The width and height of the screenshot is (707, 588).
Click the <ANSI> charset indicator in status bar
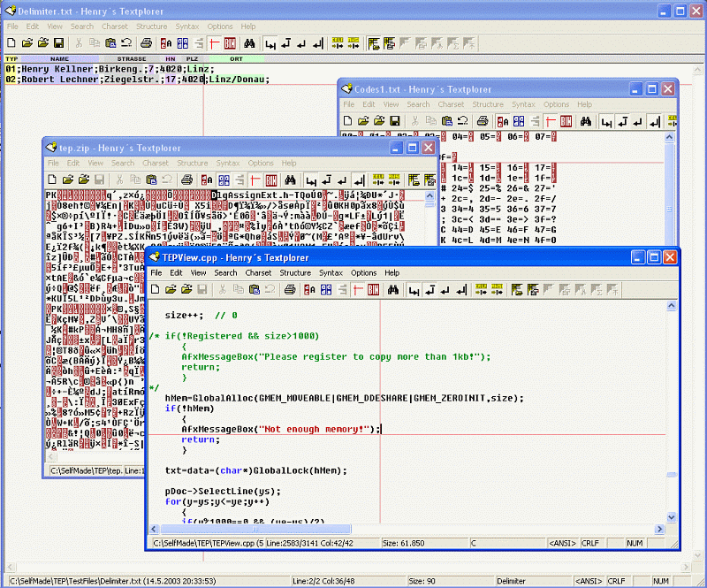pyautogui.click(x=590, y=581)
